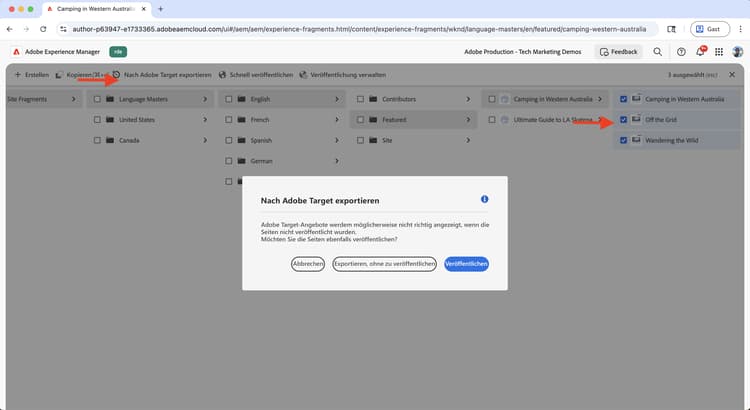Click Abbrechen to cancel the export
Image resolution: width=750 pixels, height=410 pixels.
[x=308, y=264]
